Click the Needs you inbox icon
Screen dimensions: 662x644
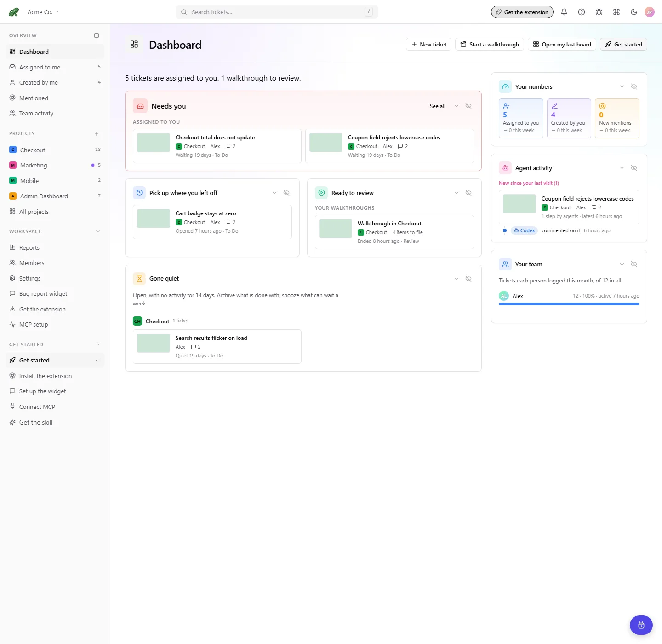pyautogui.click(x=140, y=106)
